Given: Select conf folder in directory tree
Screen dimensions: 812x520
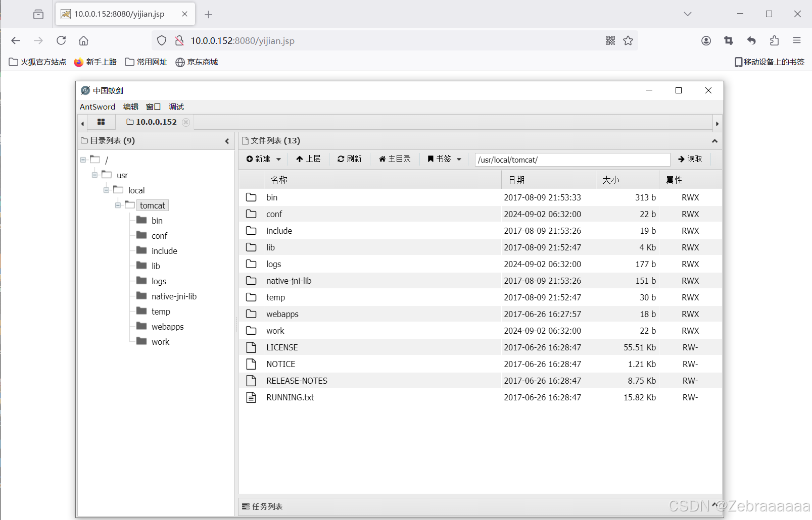Looking at the screenshot, I should pos(159,236).
